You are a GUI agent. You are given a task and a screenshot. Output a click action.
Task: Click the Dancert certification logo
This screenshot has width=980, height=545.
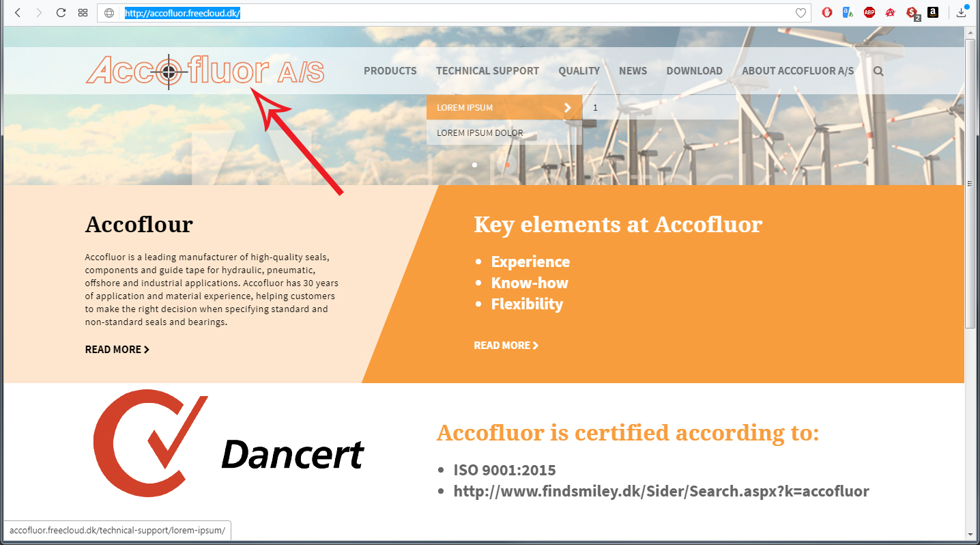[x=229, y=443]
